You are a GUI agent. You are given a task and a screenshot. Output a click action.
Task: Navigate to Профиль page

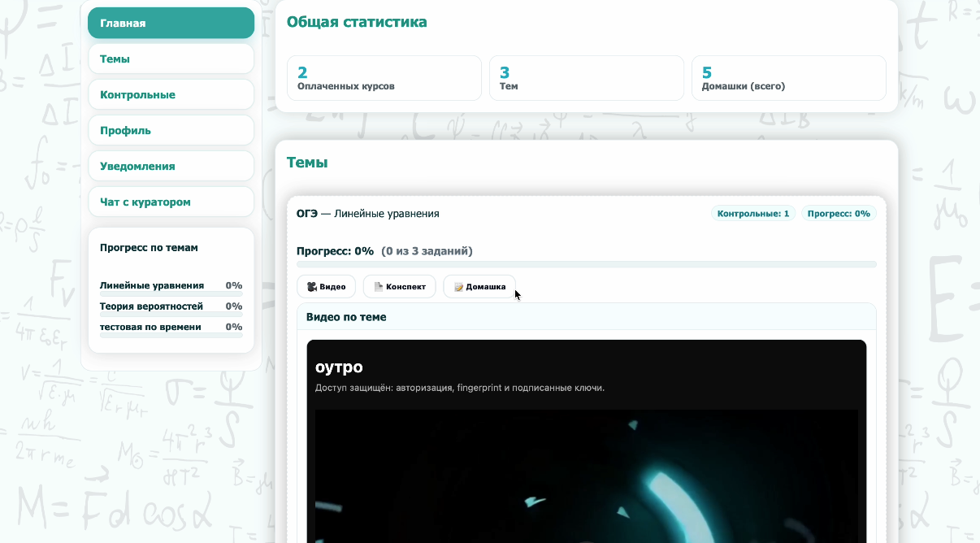click(x=171, y=130)
